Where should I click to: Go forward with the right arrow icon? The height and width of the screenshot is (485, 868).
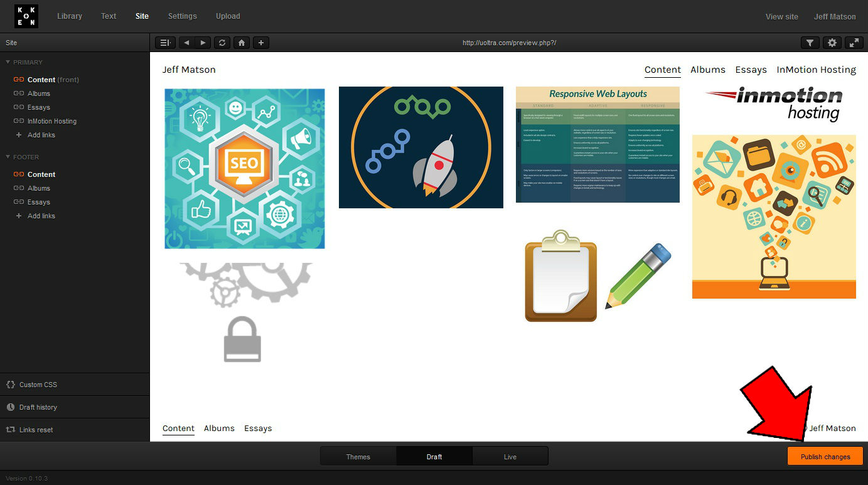click(x=202, y=43)
